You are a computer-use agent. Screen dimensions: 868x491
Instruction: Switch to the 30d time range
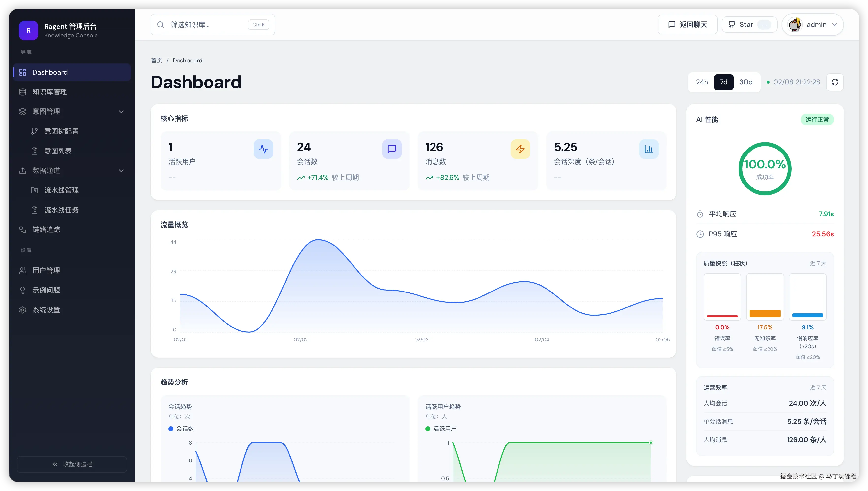(x=746, y=82)
